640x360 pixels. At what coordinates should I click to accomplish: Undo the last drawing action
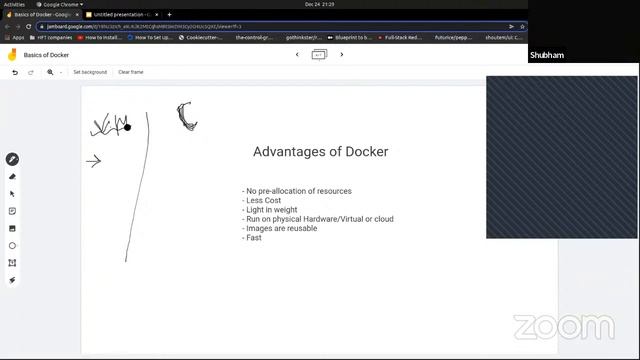click(x=15, y=72)
